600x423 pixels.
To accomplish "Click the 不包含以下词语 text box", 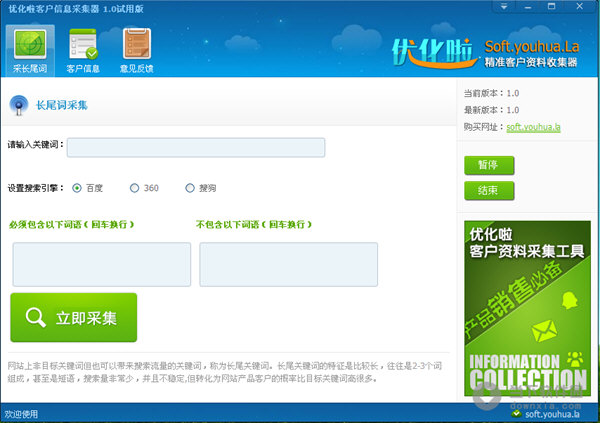I will pyautogui.click(x=289, y=264).
